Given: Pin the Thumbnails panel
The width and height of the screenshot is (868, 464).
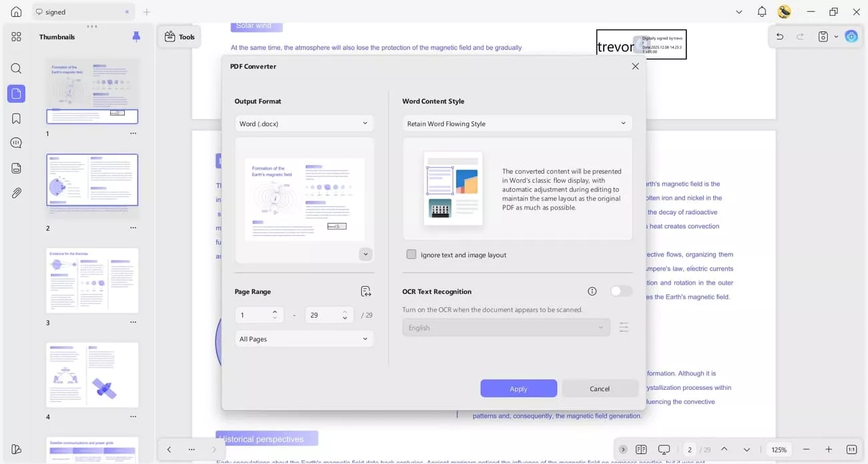Looking at the screenshot, I should (x=136, y=37).
